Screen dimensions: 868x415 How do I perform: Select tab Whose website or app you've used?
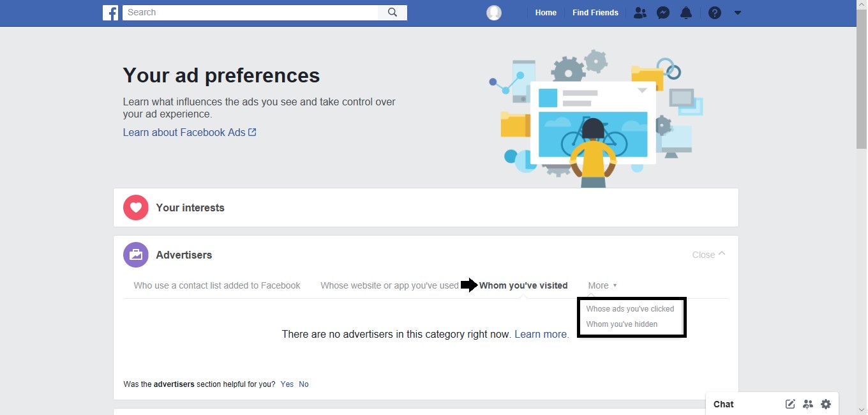(x=389, y=285)
